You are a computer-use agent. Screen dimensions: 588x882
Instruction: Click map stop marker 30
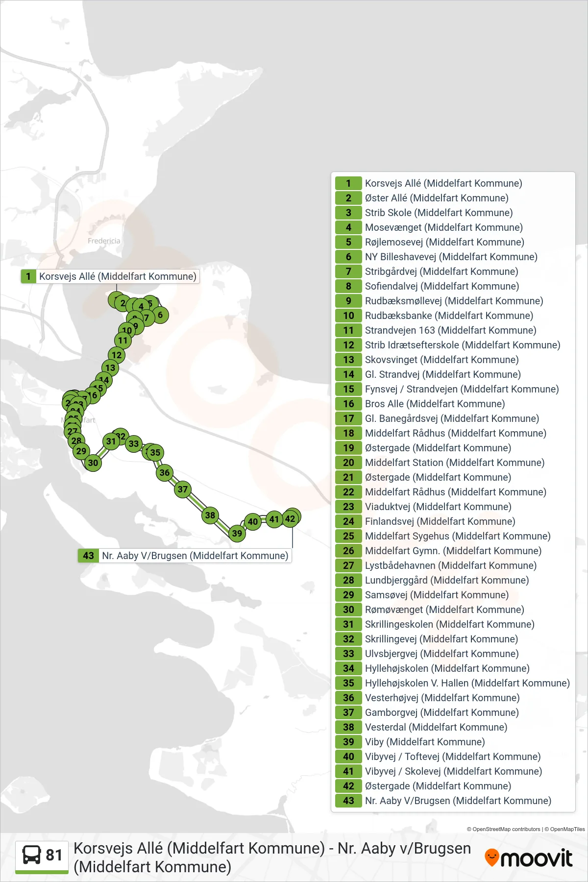coord(93,463)
